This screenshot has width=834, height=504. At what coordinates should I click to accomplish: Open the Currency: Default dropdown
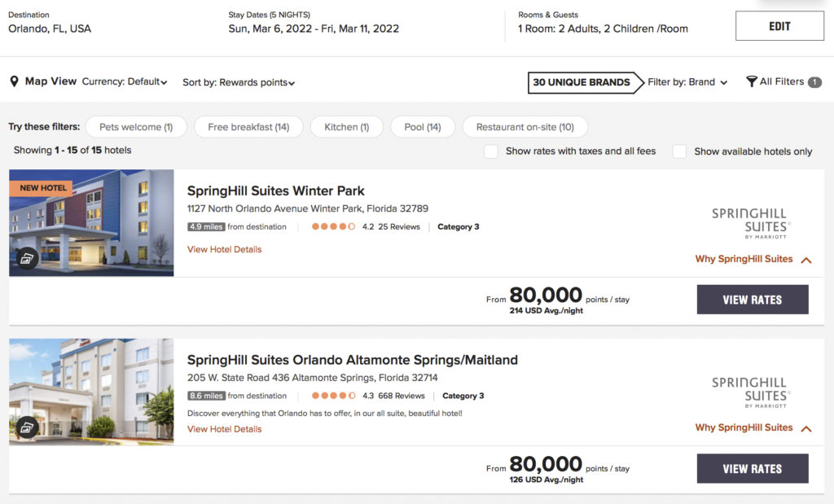[x=125, y=82]
